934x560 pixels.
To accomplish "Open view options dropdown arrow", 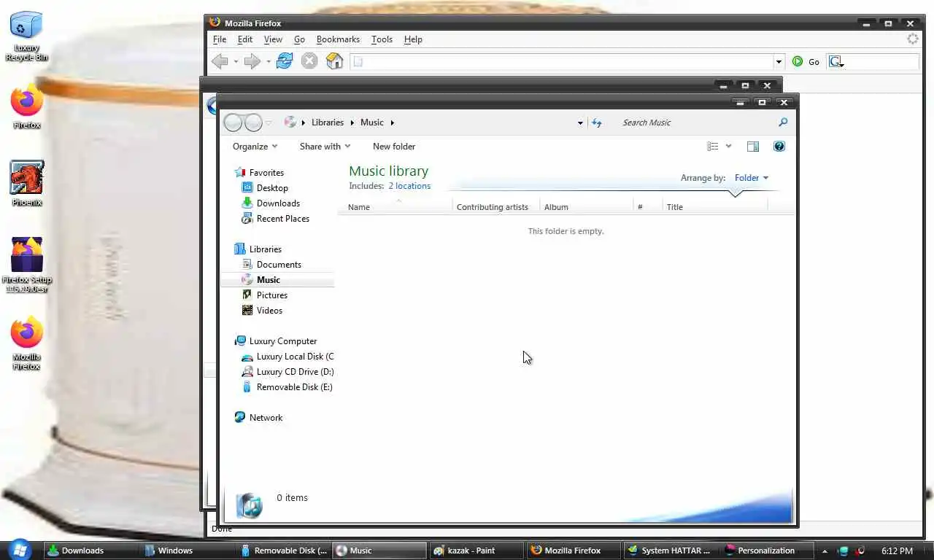I will [x=728, y=147].
